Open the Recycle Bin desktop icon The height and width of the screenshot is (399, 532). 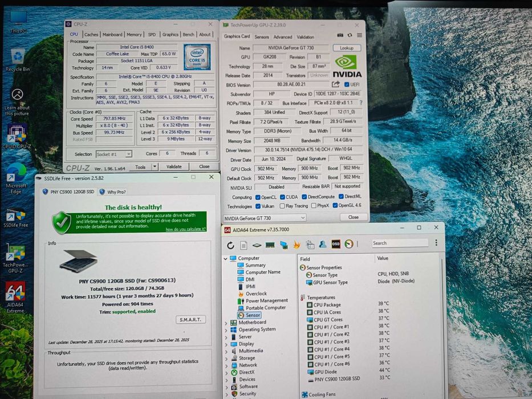click(18, 60)
